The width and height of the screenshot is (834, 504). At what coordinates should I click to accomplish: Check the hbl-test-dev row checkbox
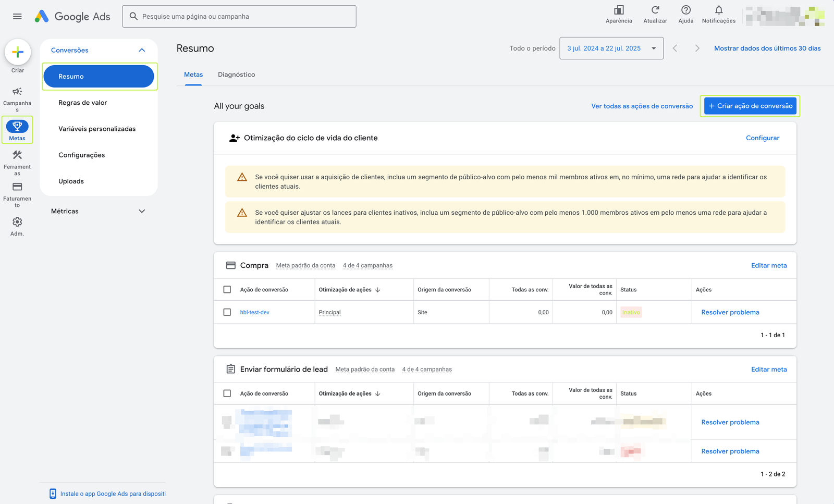[x=227, y=312]
